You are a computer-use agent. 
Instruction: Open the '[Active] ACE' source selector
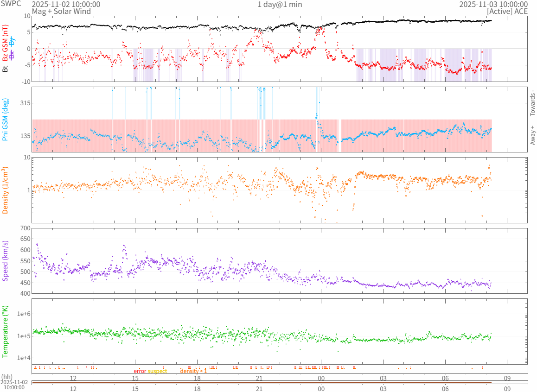(507, 11)
